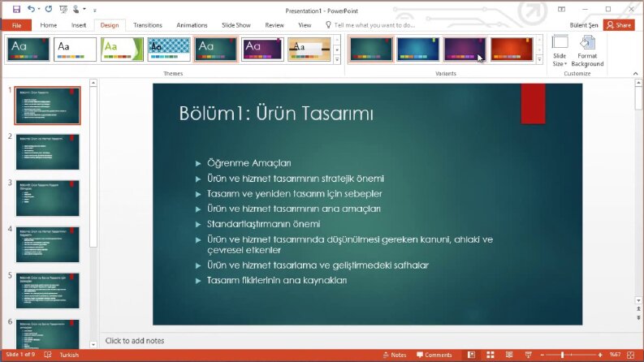The image size is (644, 362).
Task: Click Themes gallery row-down arrow
Action: 337,50
